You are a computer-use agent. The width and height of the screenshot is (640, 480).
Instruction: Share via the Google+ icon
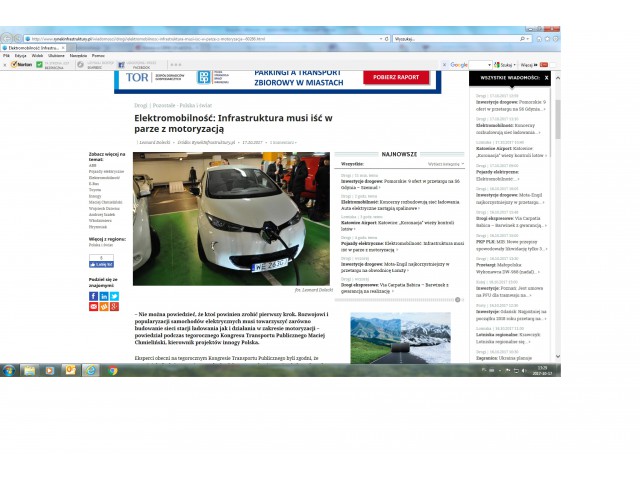click(115, 306)
